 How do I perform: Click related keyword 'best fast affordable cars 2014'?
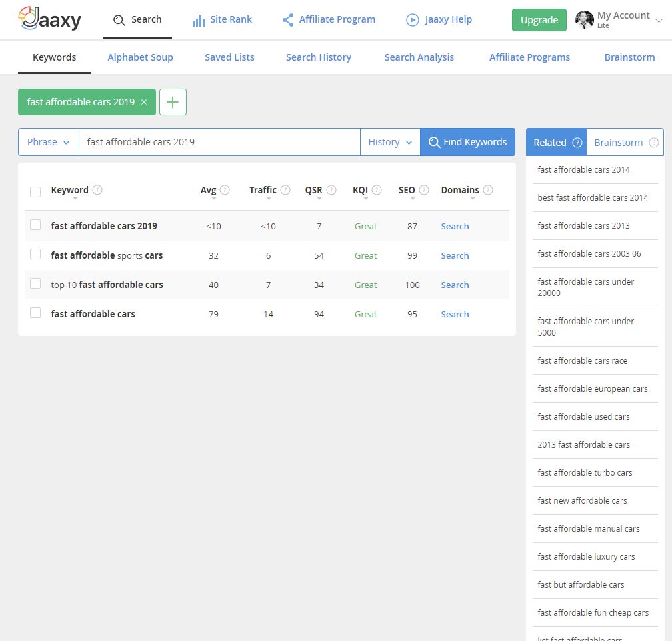coord(593,197)
